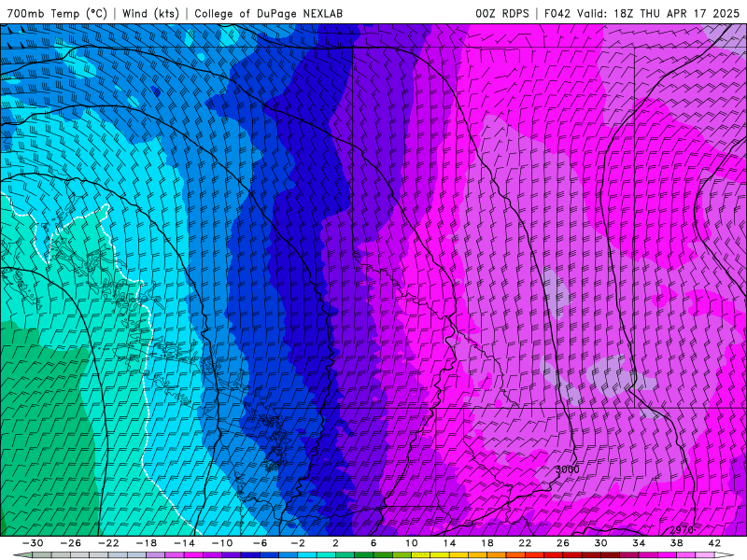Click the 6 color scale label

tap(373, 543)
